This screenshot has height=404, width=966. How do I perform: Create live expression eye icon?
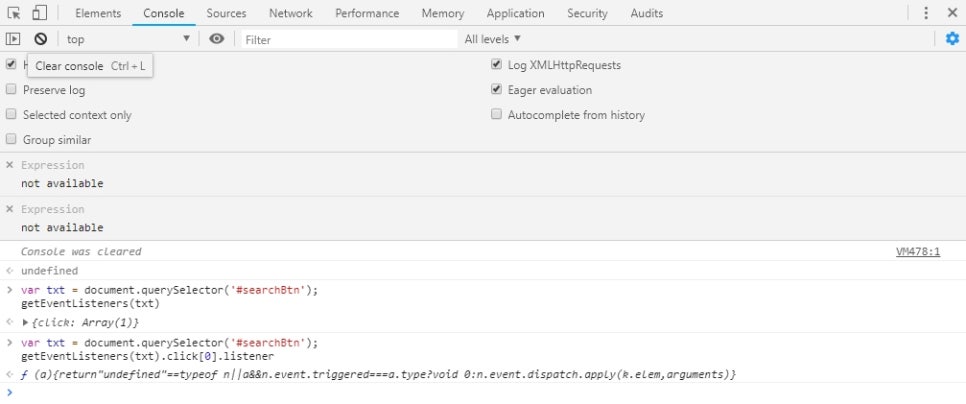(x=216, y=39)
